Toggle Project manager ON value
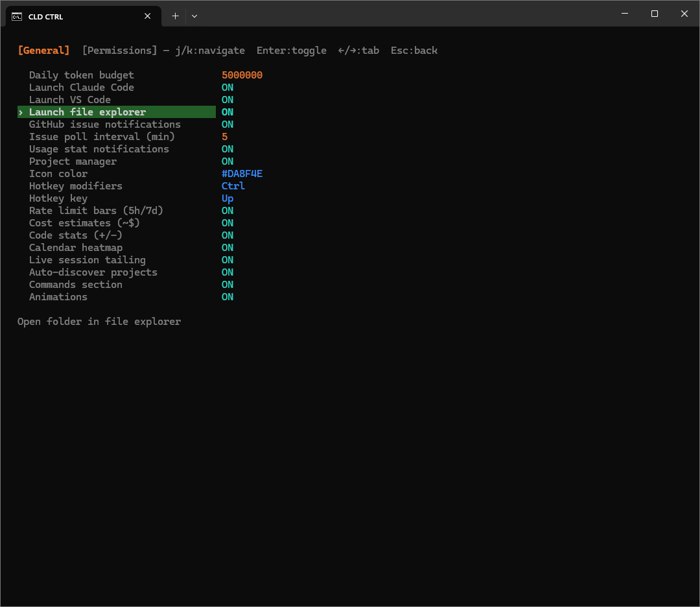Viewport: 700px width, 607px height. coord(227,161)
